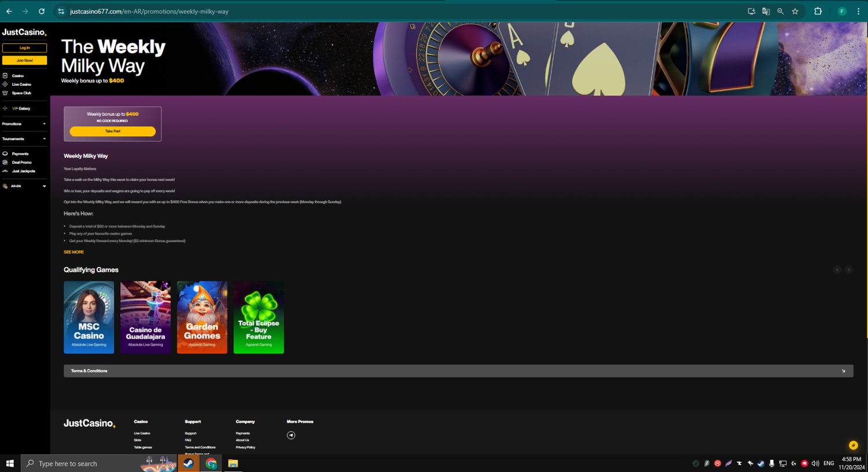
Task: Expand the Promotions sidebar dropdown
Action: (x=24, y=124)
